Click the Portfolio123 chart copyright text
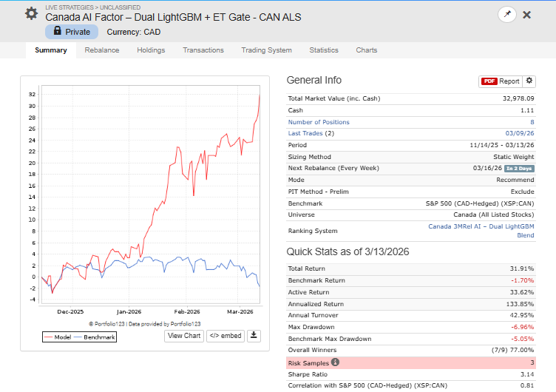Viewport: 556px width, 392px height. point(145,324)
